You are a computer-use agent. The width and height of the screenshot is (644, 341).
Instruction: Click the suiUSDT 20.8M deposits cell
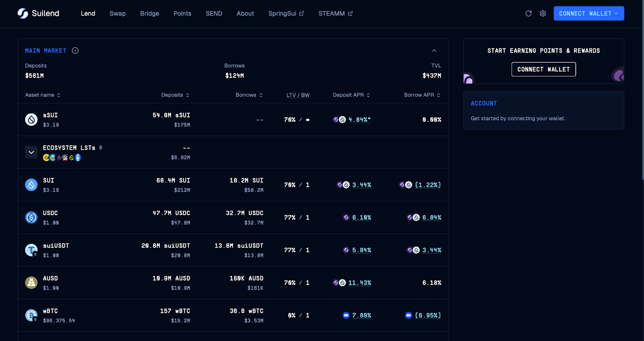(166, 250)
